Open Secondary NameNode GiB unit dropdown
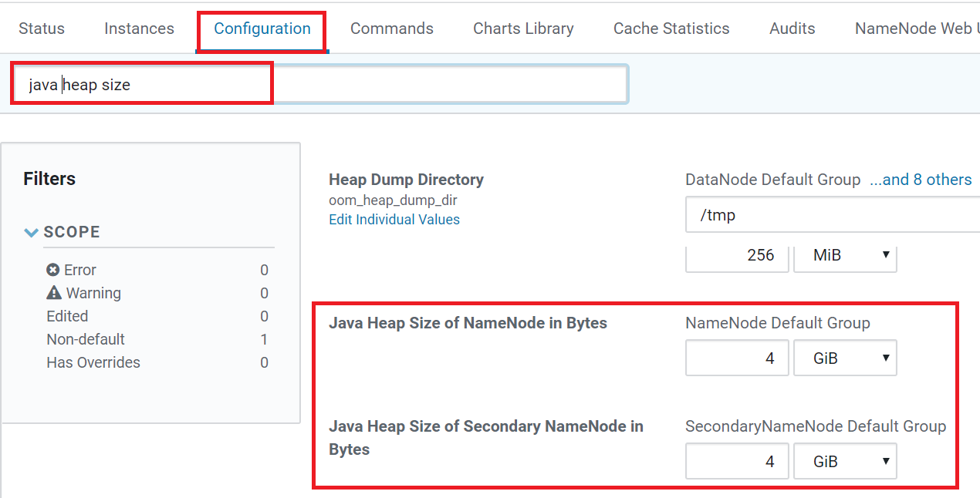The image size is (980, 498). pos(845,462)
